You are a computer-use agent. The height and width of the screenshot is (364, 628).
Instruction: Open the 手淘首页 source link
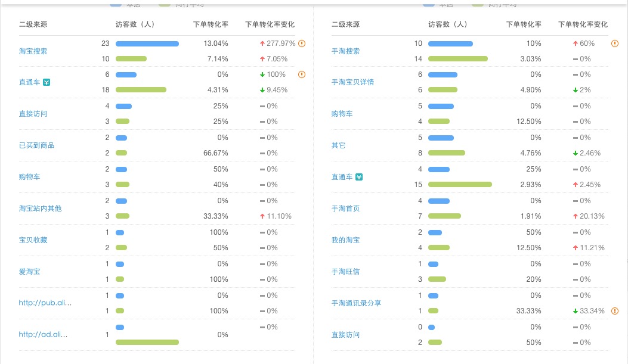[345, 209]
